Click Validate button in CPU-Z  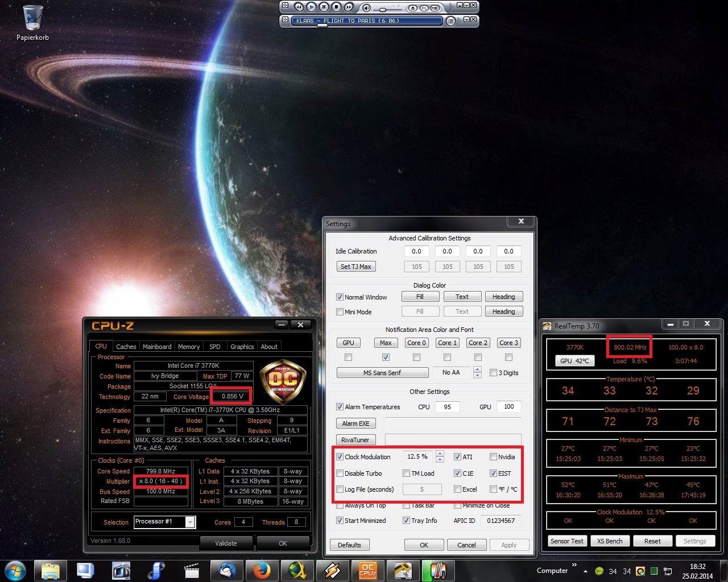pyautogui.click(x=226, y=543)
